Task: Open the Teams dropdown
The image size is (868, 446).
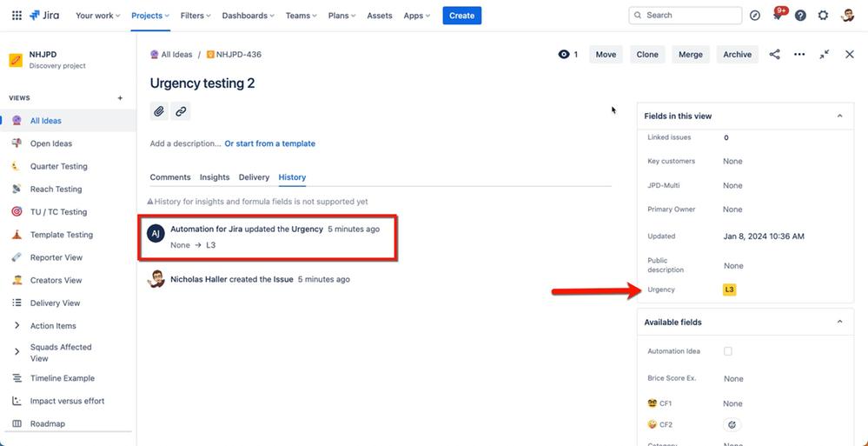Action: (301, 16)
